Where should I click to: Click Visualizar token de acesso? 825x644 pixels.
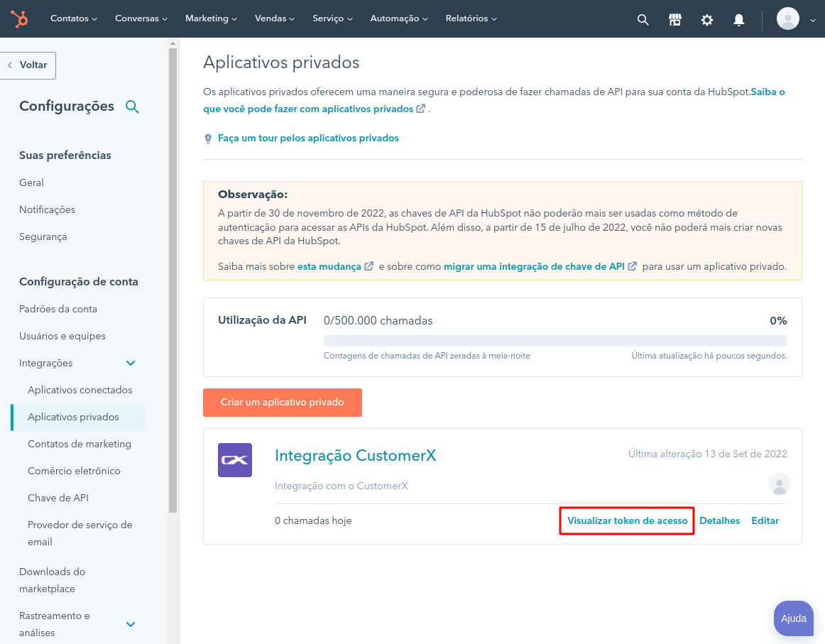[x=627, y=521]
